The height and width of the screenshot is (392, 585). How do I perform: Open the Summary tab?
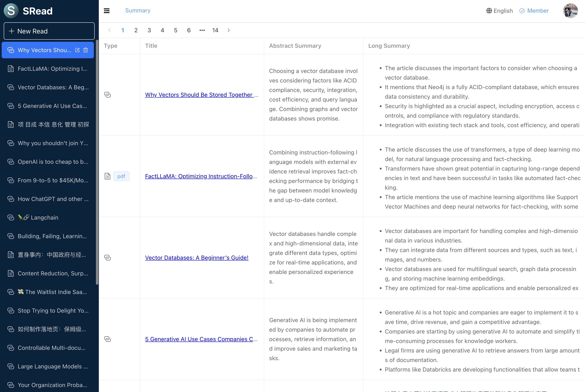pos(138,11)
